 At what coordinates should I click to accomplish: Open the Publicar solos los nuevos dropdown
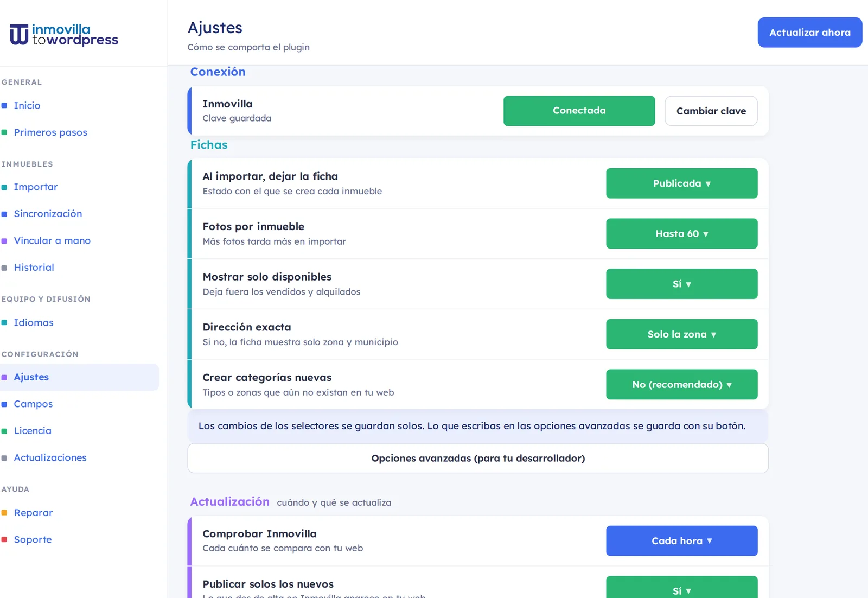pos(682,588)
